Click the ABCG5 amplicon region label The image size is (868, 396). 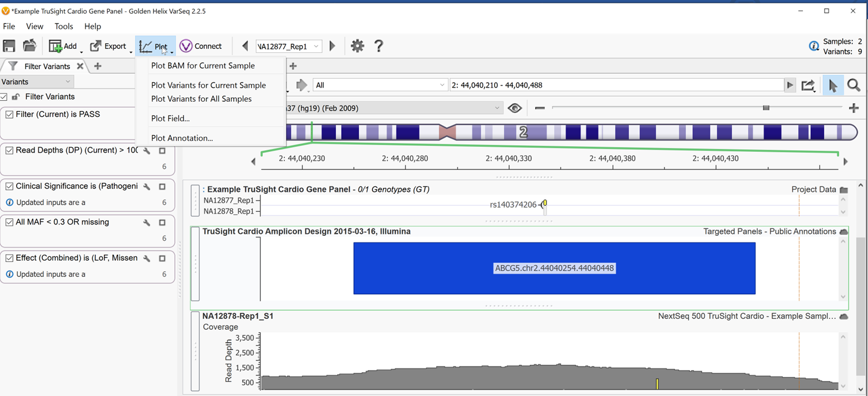[554, 268]
